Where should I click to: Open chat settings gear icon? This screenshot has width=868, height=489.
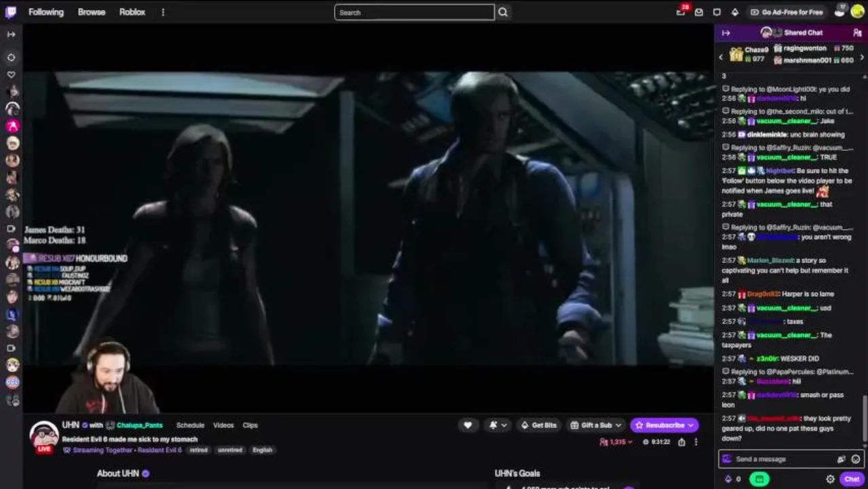point(830,479)
